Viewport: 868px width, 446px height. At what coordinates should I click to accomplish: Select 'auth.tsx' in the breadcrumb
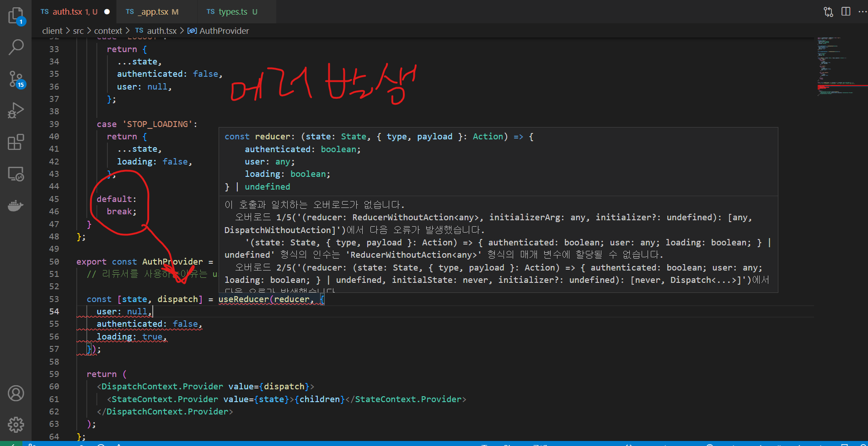click(156, 31)
